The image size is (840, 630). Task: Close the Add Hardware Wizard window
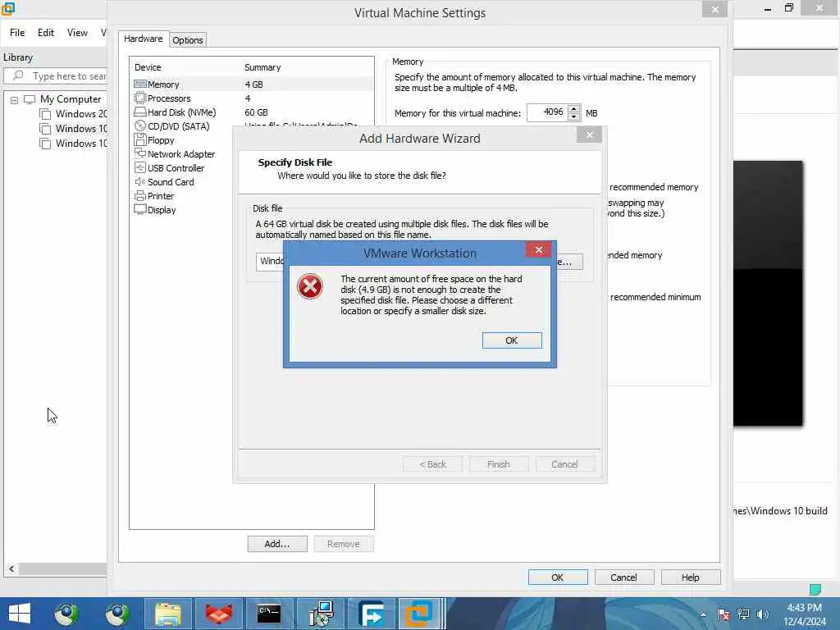(x=589, y=135)
